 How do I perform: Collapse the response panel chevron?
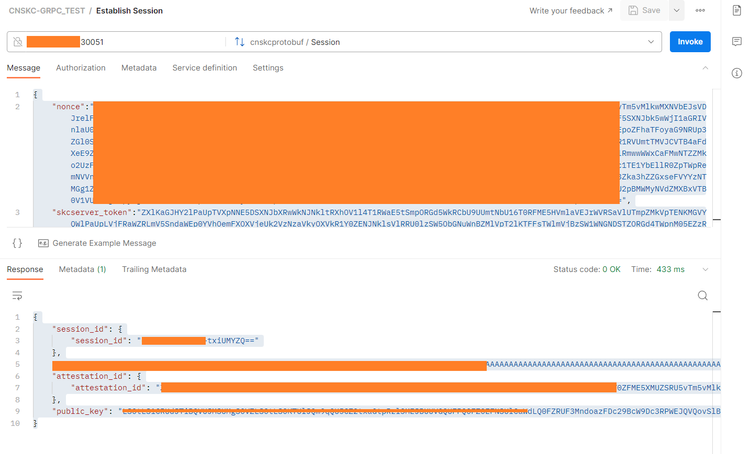coord(704,269)
